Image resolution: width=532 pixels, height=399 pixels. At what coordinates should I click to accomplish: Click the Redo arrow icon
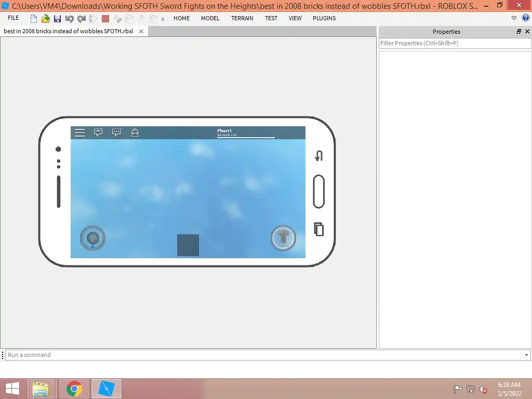82,19
